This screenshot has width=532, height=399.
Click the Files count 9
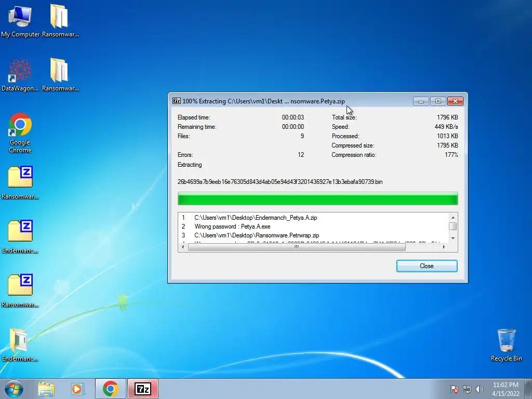click(302, 136)
